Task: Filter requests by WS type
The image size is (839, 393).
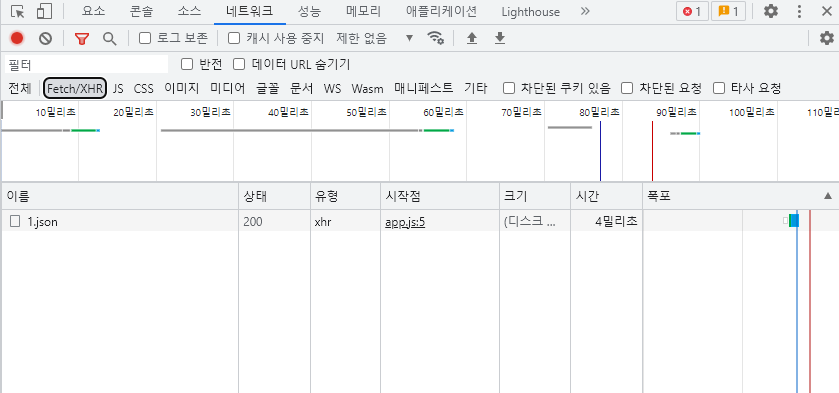Action: tap(332, 88)
